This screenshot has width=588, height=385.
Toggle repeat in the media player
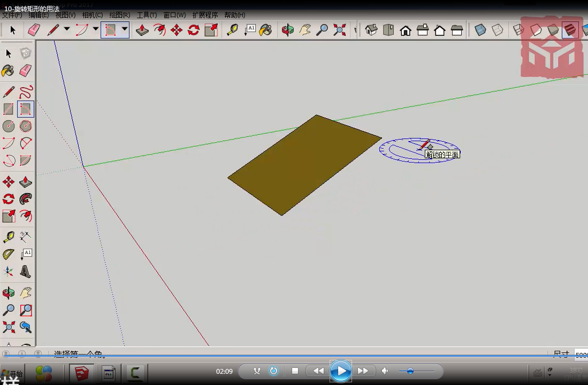click(273, 371)
